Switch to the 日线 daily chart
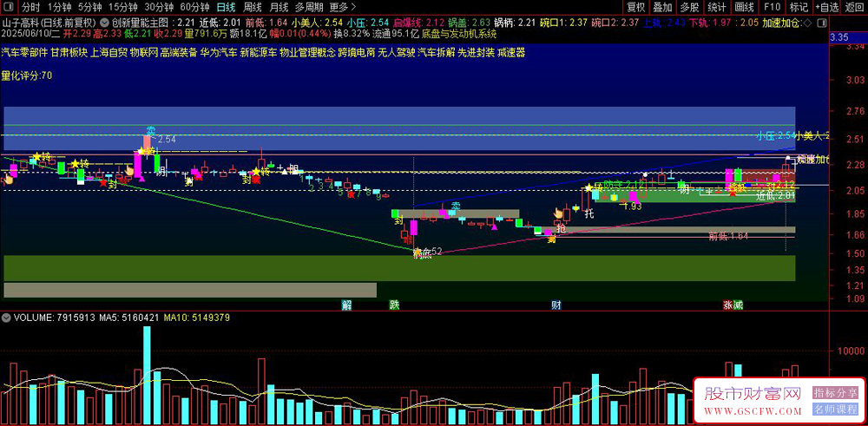This screenshot has height=426, width=868. (226, 7)
